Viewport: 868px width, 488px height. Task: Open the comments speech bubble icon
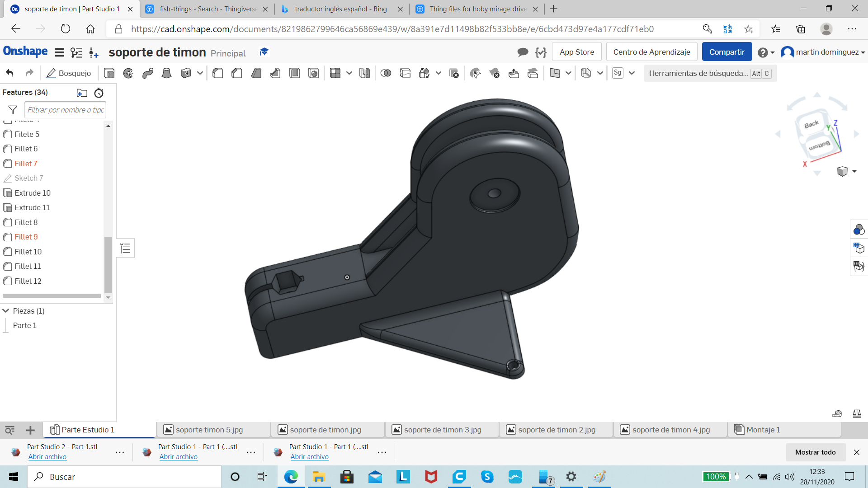click(523, 52)
